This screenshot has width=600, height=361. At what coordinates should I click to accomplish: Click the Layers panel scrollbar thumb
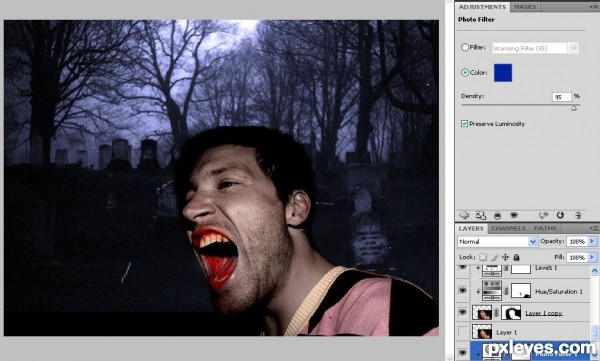594,332
